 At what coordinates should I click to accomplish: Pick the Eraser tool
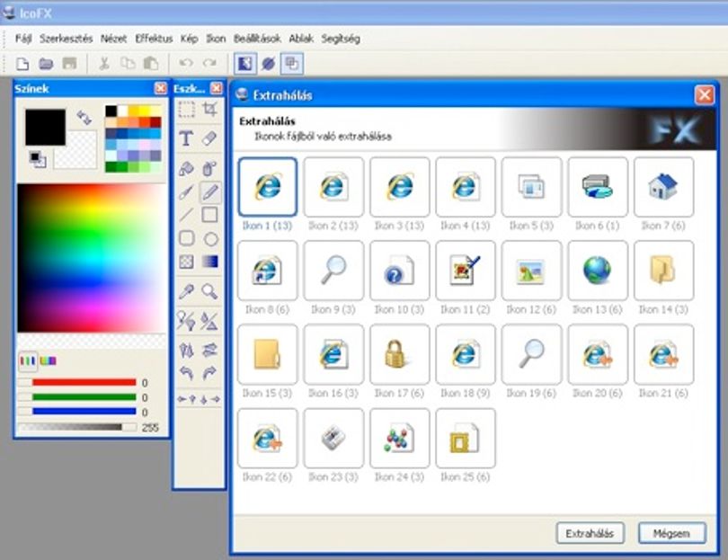coord(209,138)
